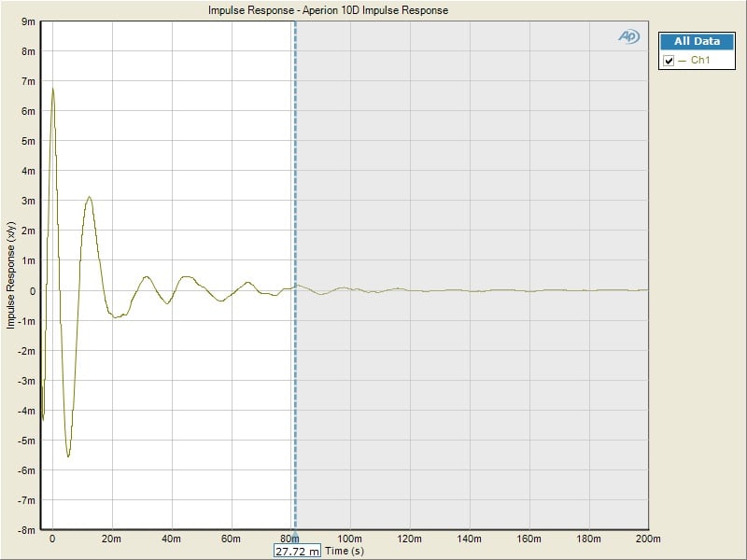Click the 9m label on the vertical axis
Image resolution: width=747 pixels, height=560 pixels.
28,21
